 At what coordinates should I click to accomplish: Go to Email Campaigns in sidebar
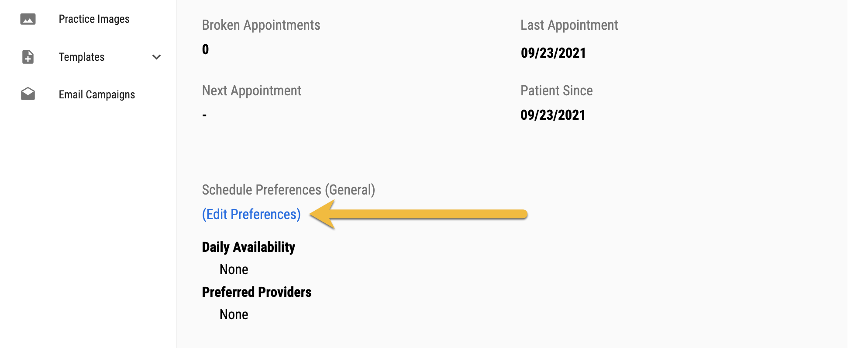96,94
